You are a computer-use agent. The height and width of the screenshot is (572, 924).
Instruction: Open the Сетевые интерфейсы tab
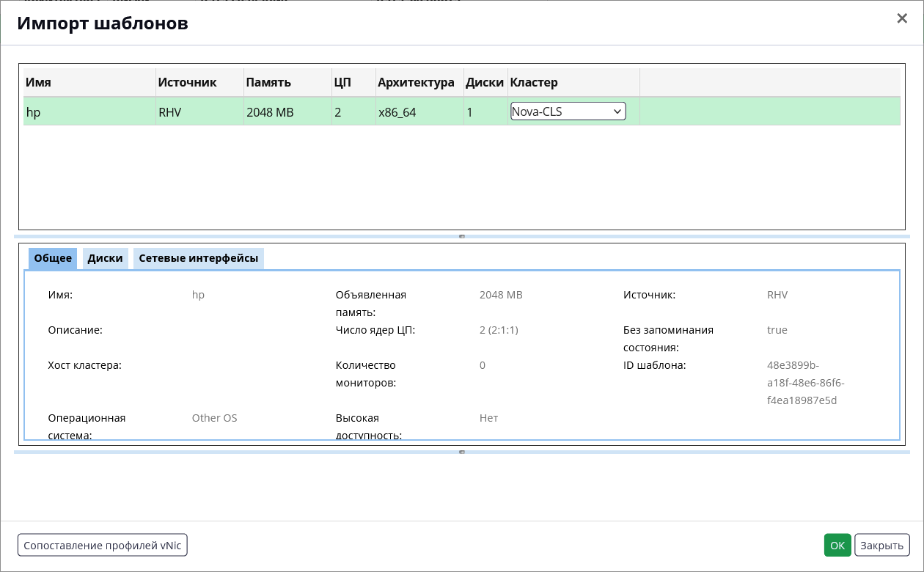[199, 258]
